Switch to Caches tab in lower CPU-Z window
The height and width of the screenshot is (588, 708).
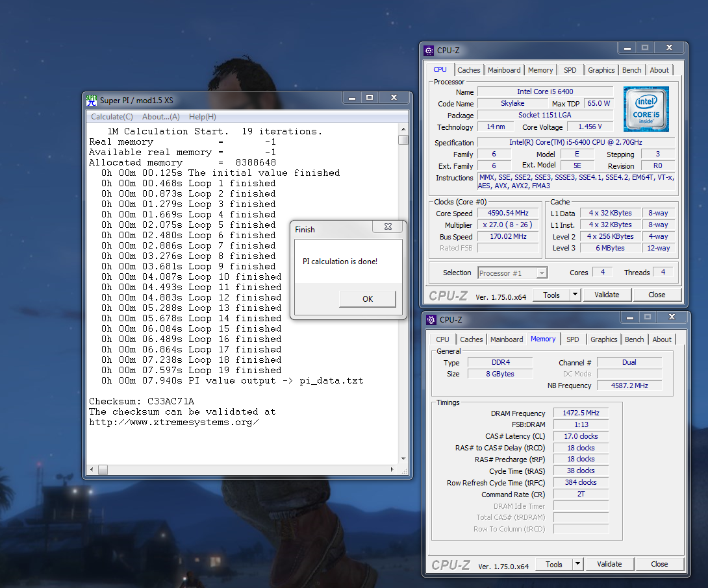click(x=472, y=339)
